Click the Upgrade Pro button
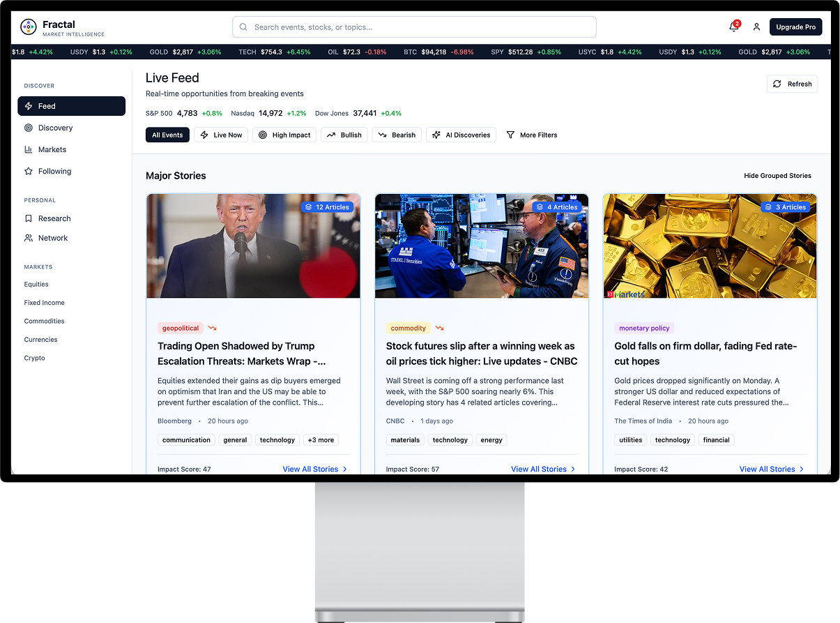840x623 pixels. (x=795, y=27)
